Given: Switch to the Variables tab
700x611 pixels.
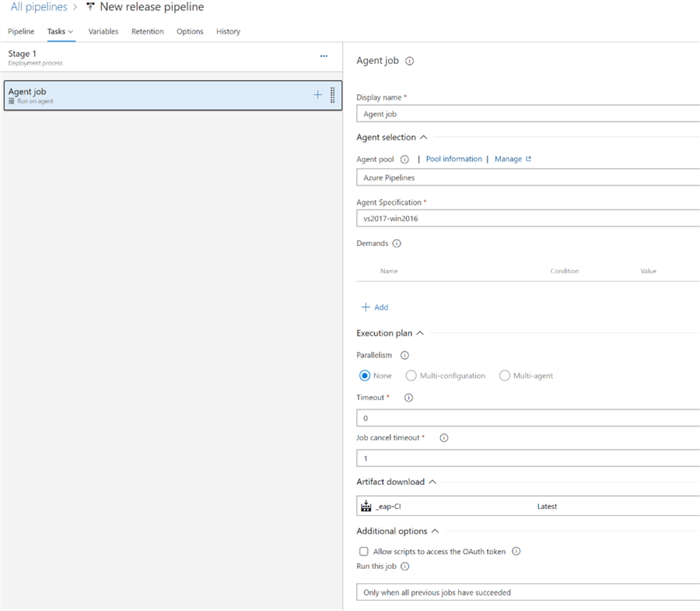Looking at the screenshot, I should point(103,32).
